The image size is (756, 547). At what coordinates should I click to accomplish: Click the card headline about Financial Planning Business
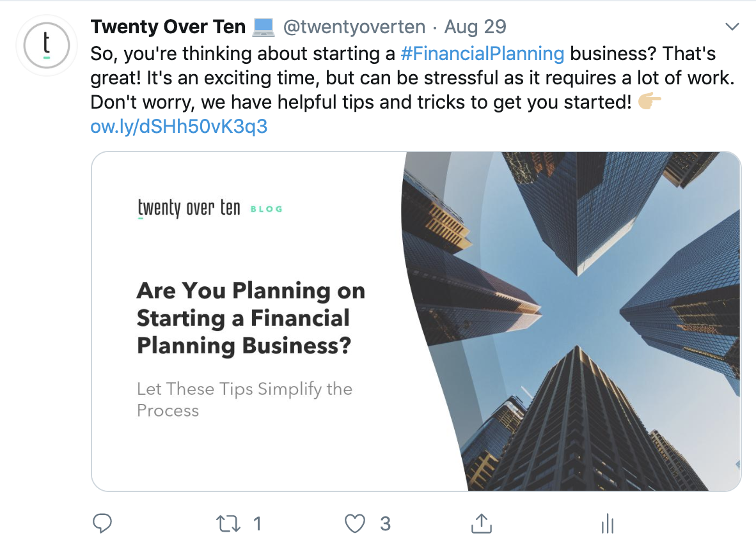point(251,318)
